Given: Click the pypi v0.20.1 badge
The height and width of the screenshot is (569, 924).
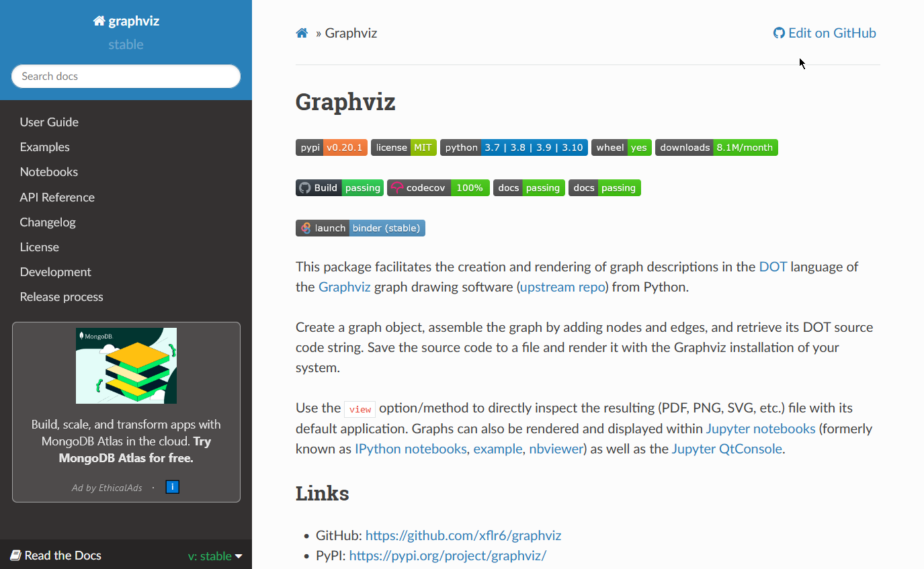Looking at the screenshot, I should point(331,147).
